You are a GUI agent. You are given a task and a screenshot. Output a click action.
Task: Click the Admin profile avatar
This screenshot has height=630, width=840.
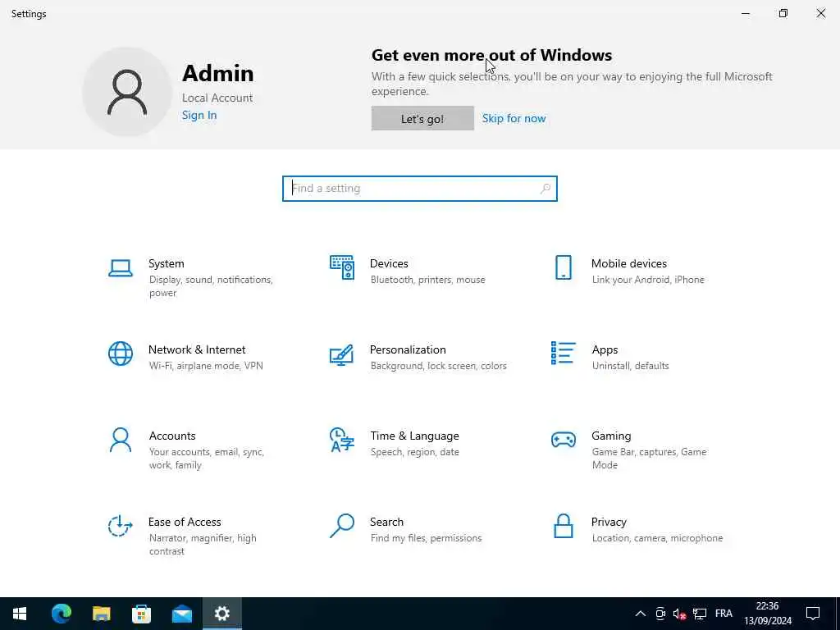[127, 92]
